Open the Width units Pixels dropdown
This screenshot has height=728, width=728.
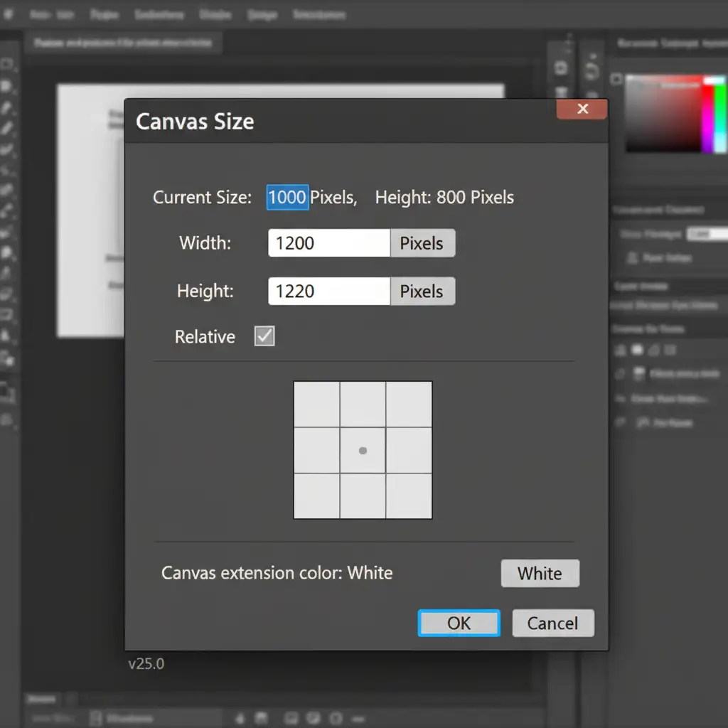click(x=422, y=243)
